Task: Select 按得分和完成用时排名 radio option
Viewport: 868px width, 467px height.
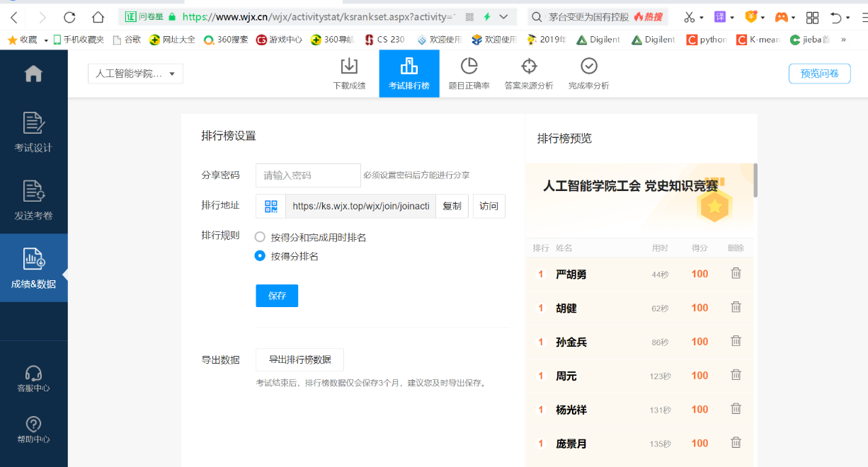Action: [x=260, y=237]
